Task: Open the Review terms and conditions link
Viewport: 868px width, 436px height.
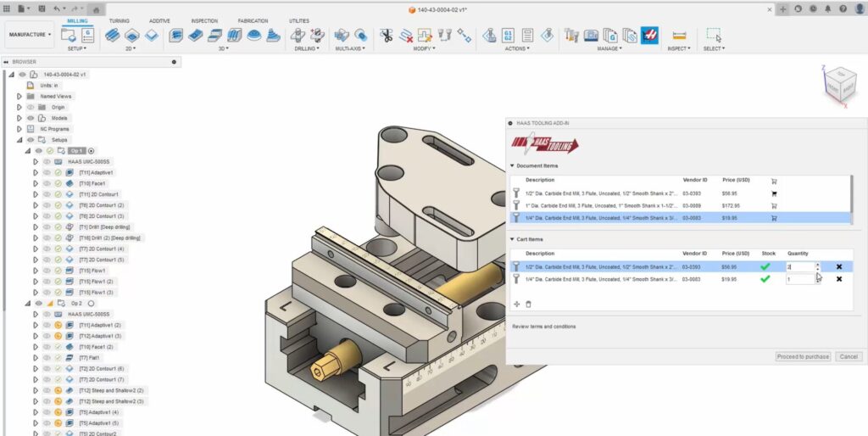Action: (x=543, y=327)
